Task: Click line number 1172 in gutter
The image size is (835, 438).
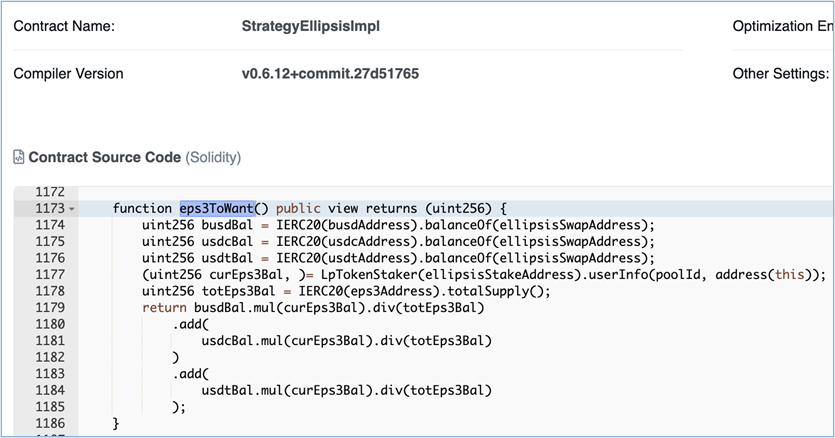Action: [x=48, y=191]
